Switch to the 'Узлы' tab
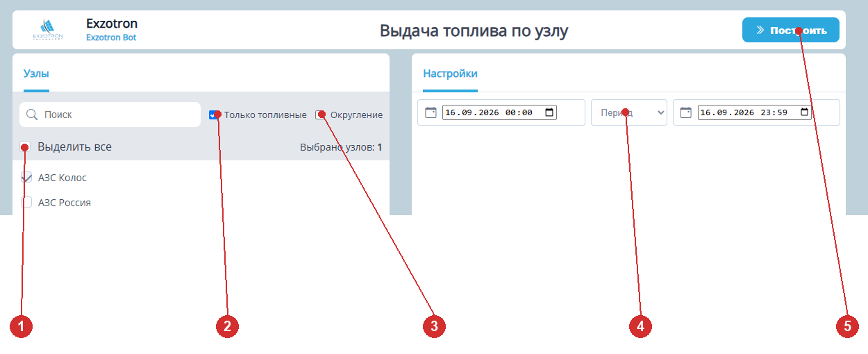The height and width of the screenshot is (354, 868). (x=36, y=73)
